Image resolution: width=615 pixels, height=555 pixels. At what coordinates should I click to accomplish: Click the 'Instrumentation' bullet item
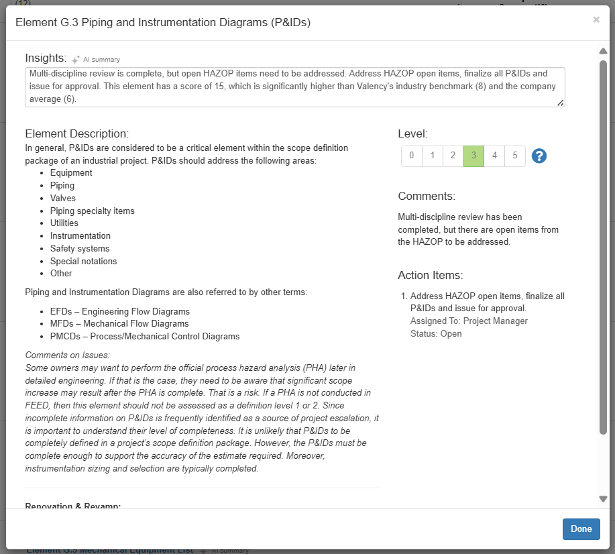[80, 236]
